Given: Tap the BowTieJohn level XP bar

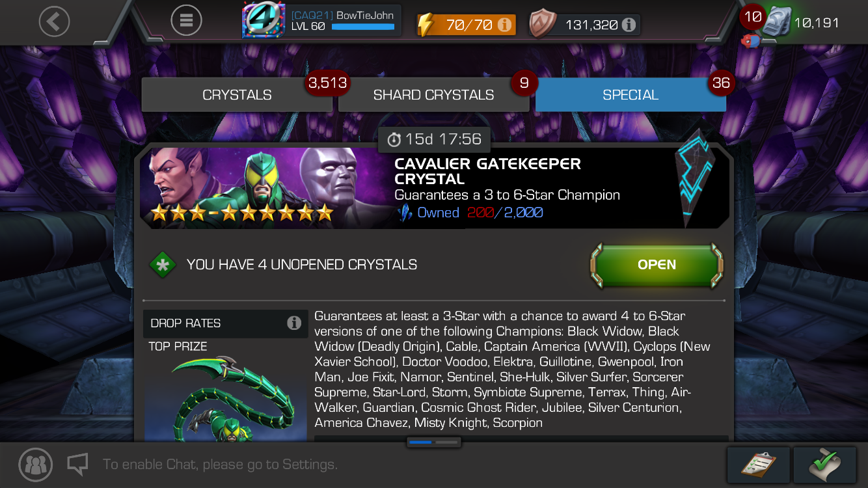Looking at the screenshot, I should point(363,27).
